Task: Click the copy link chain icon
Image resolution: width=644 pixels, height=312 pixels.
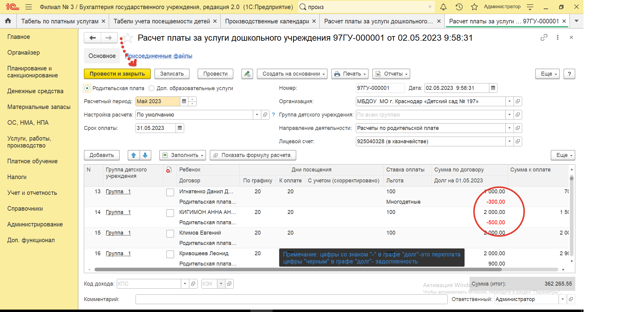Action: [x=544, y=37]
